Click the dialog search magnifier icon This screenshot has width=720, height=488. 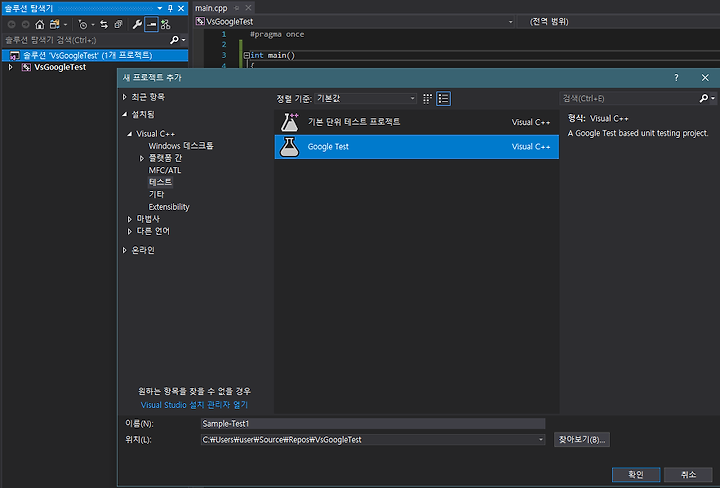[x=703, y=98]
